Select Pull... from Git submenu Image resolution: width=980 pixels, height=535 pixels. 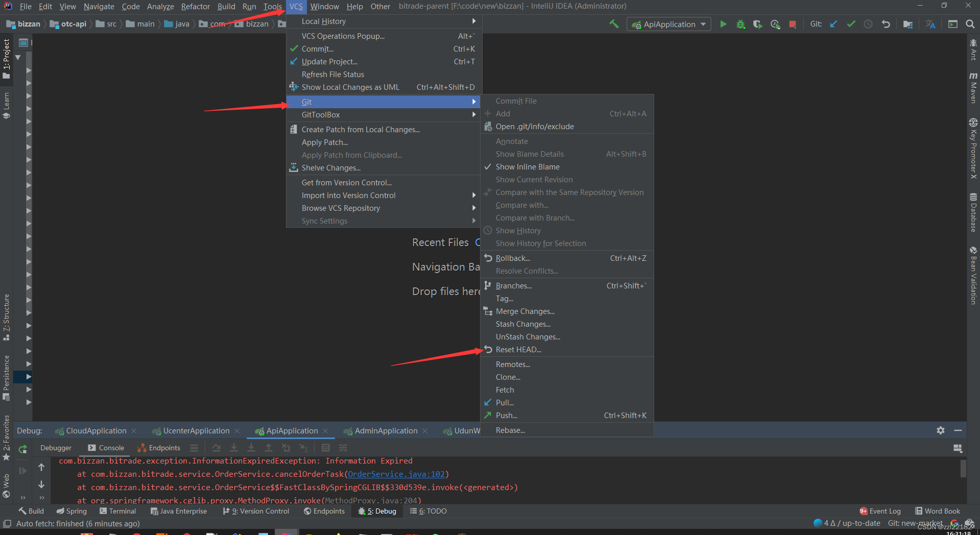click(x=567, y=403)
